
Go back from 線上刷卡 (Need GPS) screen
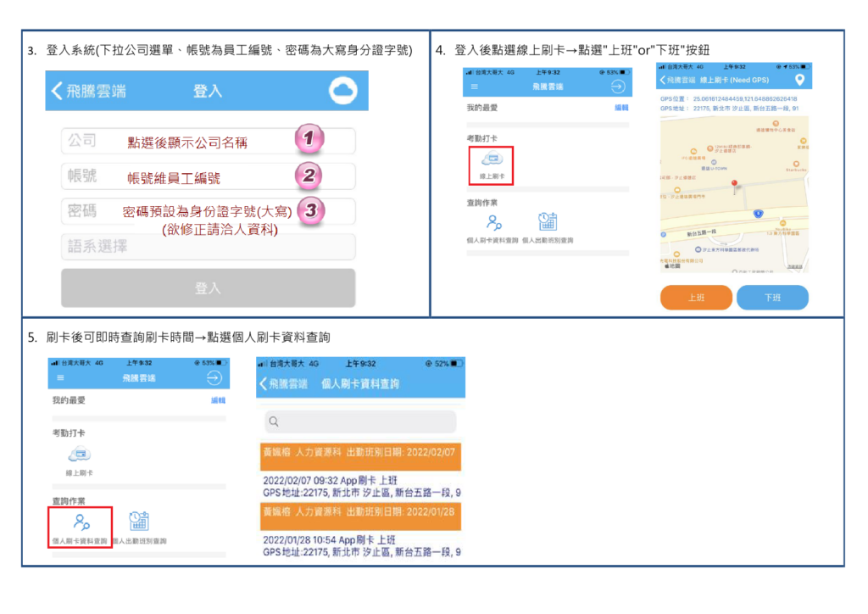pos(665,80)
